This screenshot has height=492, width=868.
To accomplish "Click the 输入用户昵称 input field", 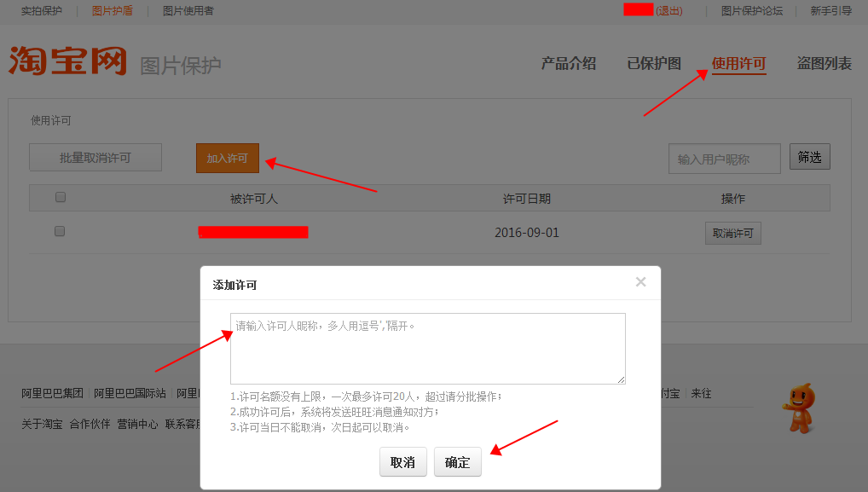I will tap(723, 158).
